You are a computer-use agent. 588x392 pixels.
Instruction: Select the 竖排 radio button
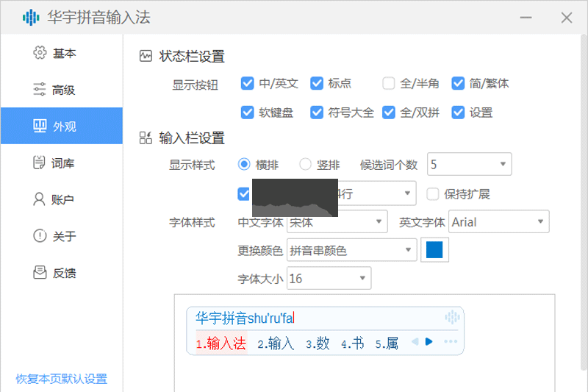click(x=305, y=164)
